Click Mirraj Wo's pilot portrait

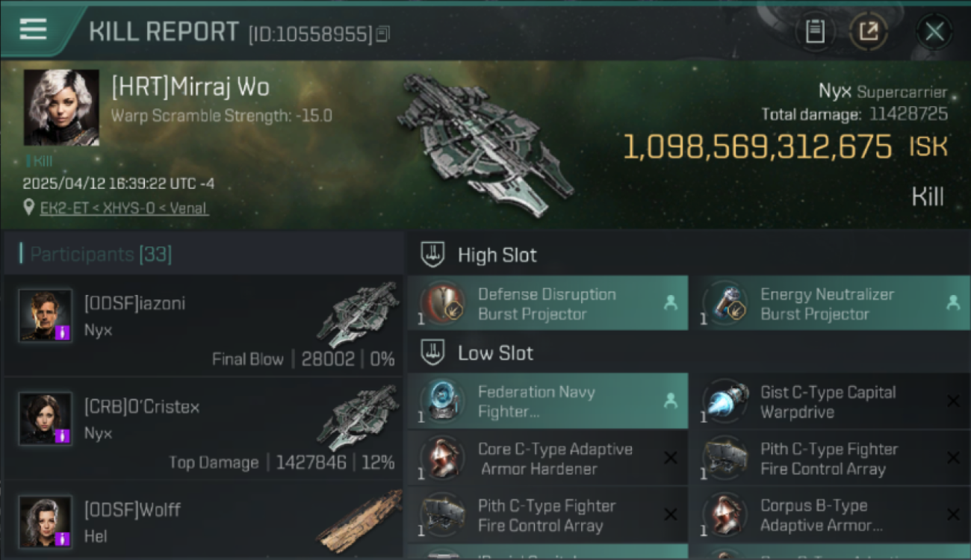point(61,108)
